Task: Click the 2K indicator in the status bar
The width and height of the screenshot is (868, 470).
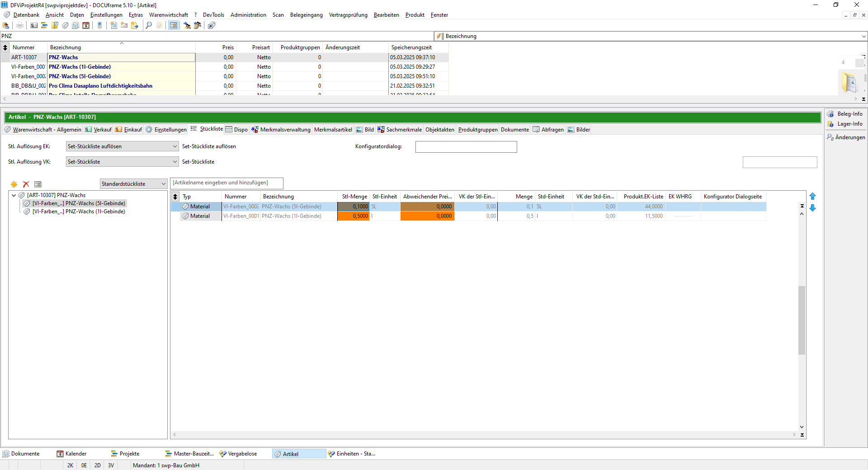Action: pos(70,465)
